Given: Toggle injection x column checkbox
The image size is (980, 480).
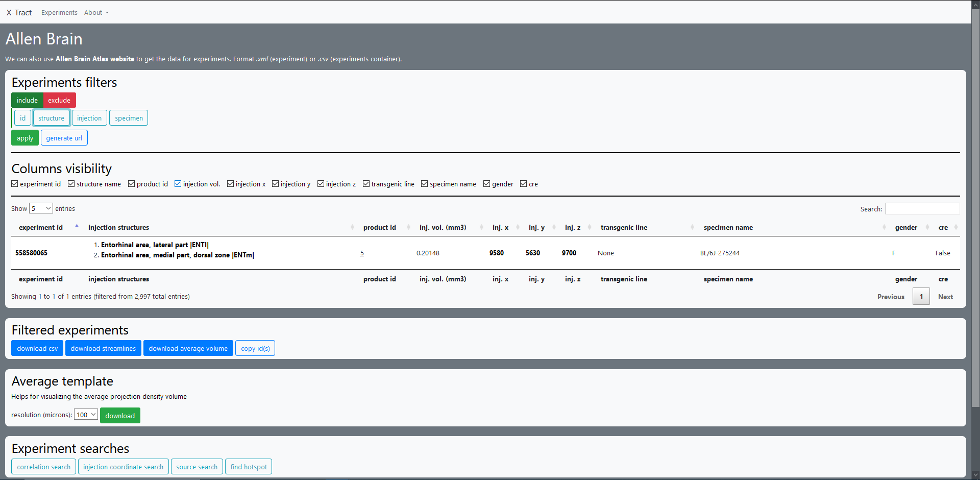Looking at the screenshot, I should point(231,184).
